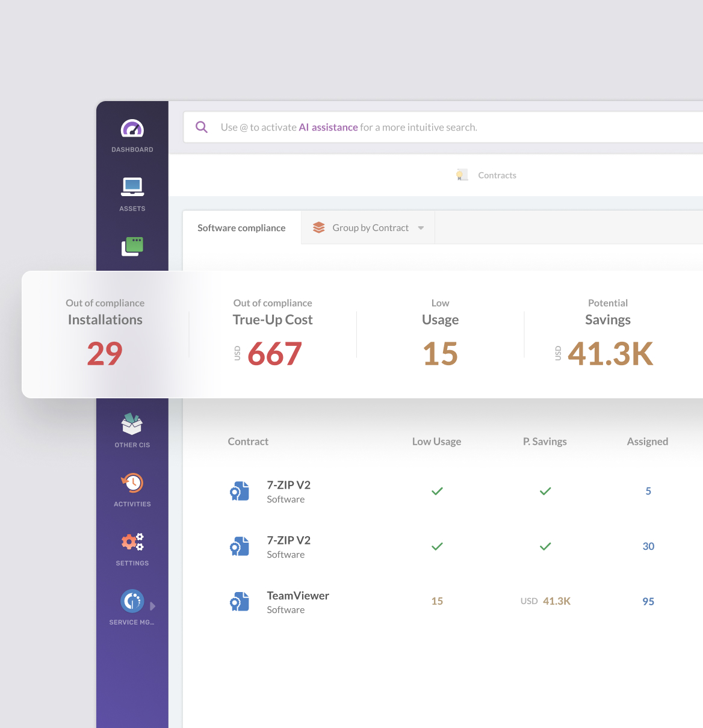
Task: Select the Software compliance tab
Action: pyautogui.click(x=241, y=228)
